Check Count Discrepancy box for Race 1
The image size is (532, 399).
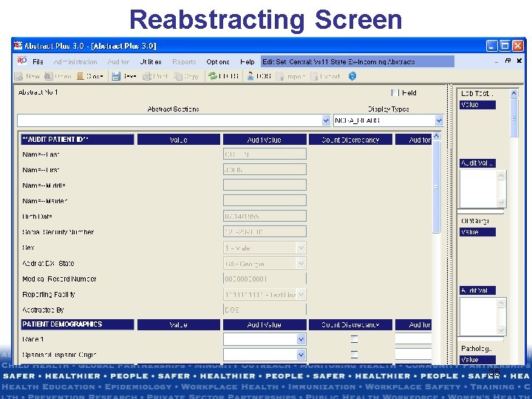pos(354,339)
